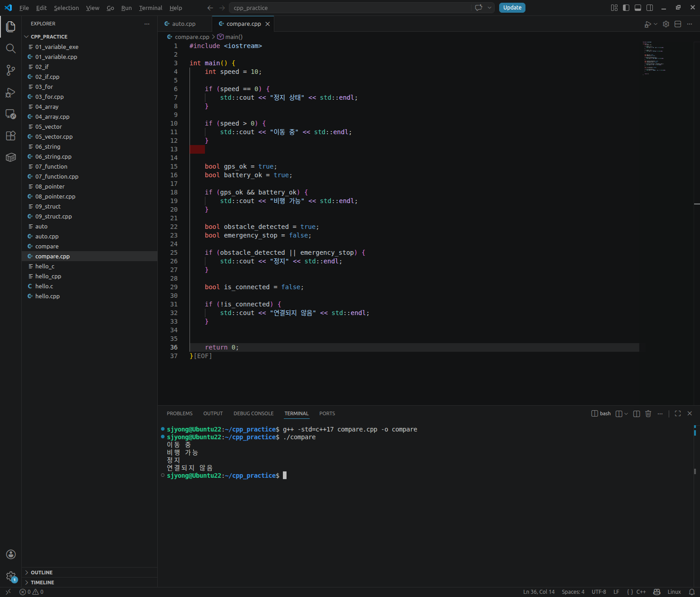Image resolution: width=700 pixels, height=597 pixels.
Task: Close the terminal panel
Action: (690, 413)
